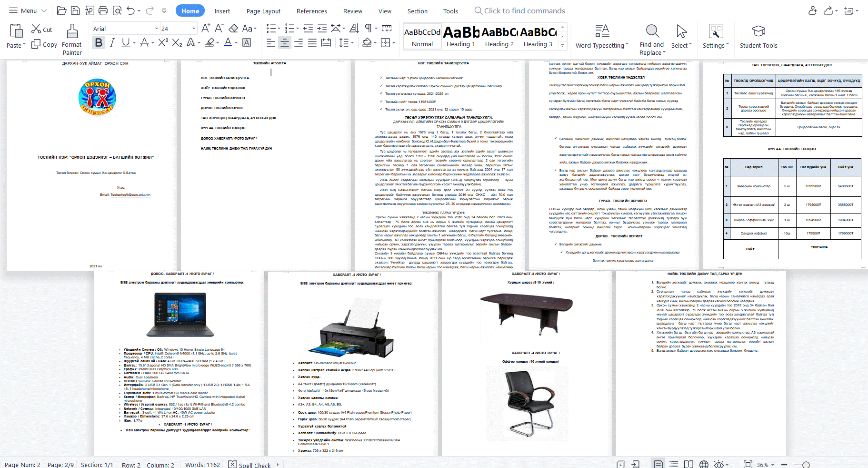This screenshot has width=868, height=468.
Task: Open the numbering list dropdown
Action: point(297,28)
